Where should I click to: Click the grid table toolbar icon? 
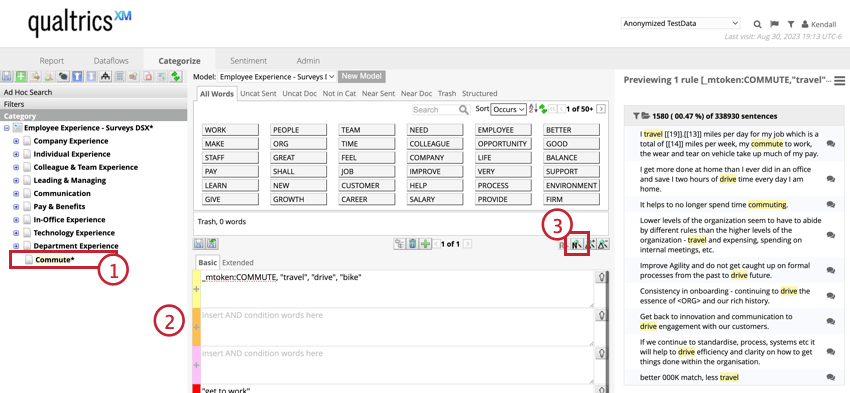[120, 76]
